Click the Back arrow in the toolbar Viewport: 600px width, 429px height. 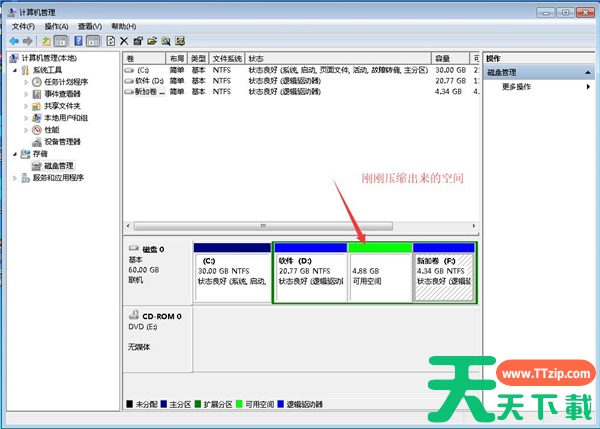12,41
